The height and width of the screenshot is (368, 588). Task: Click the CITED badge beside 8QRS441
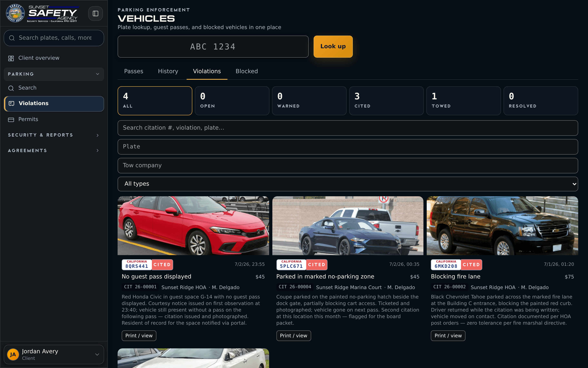point(162,265)
